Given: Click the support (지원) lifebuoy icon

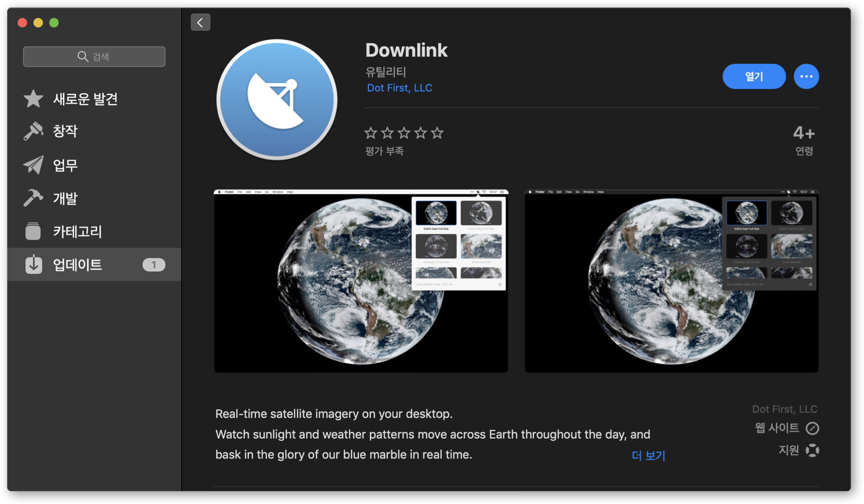Looking at the screenshot, I should click(x=812, y=450).
